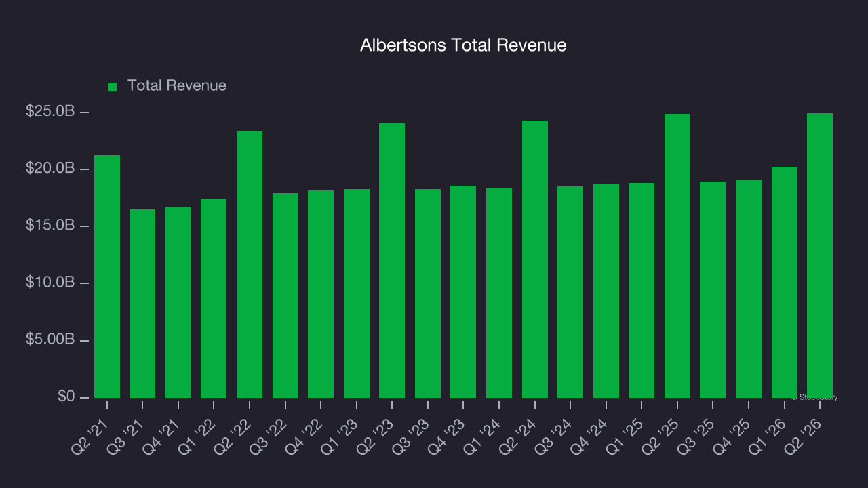Click the bar for Q2 '21 revenue

click(x=107, y=277)
